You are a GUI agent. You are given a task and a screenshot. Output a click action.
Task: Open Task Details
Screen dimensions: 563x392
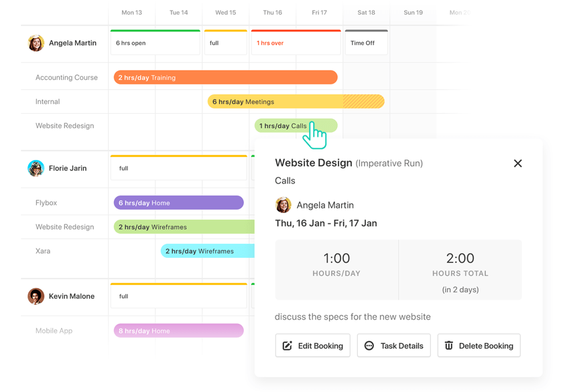pos(393,345)
